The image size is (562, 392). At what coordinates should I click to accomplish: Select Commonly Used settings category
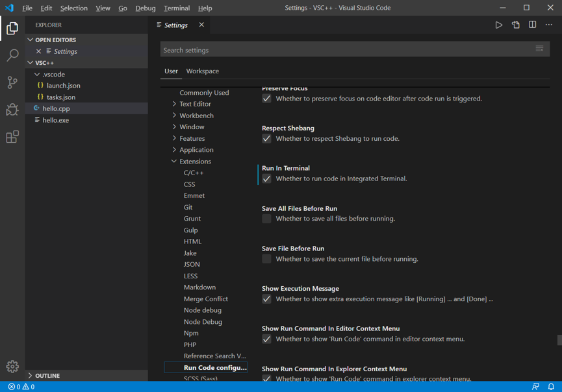(x=204, y=92)
